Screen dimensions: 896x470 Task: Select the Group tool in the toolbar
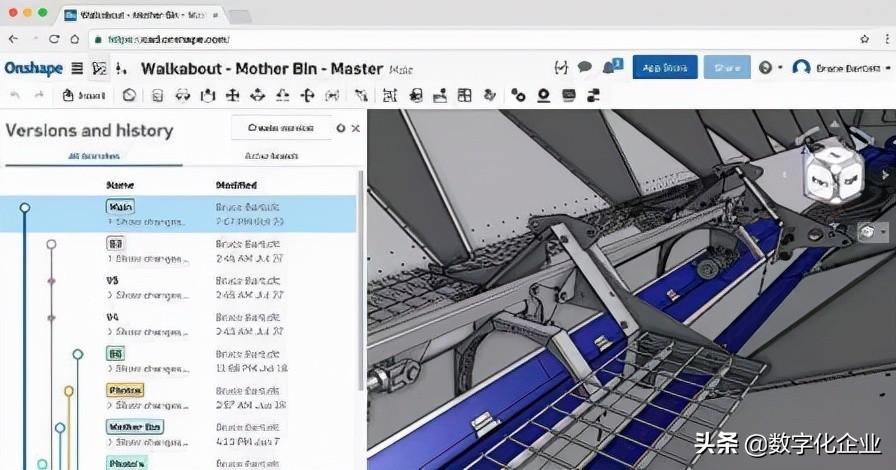[x=390, y=95]
